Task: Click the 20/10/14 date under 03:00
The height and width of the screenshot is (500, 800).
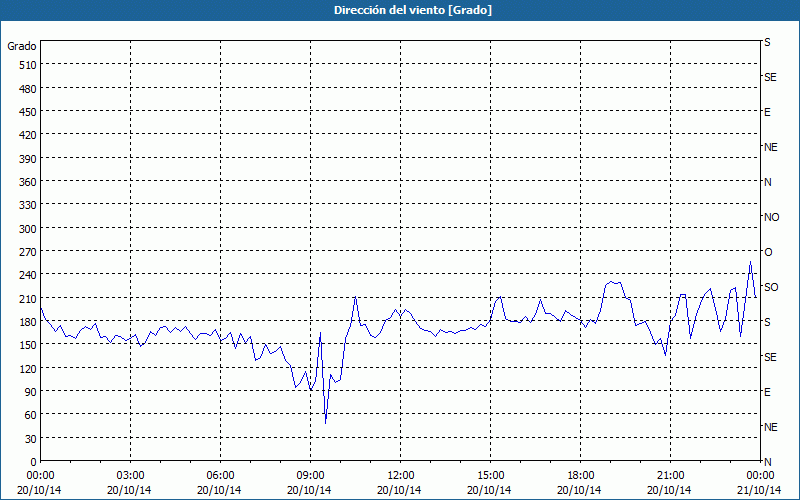Action: [129, 490]
